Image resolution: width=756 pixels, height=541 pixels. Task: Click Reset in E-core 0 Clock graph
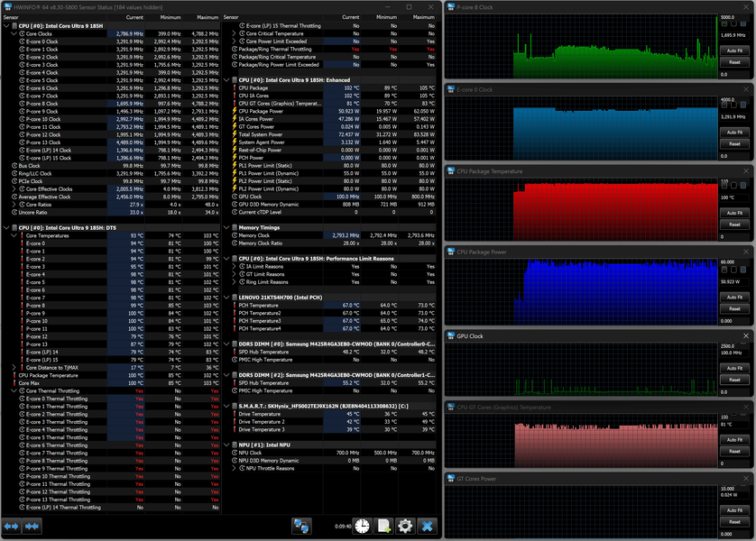(734, 144)
